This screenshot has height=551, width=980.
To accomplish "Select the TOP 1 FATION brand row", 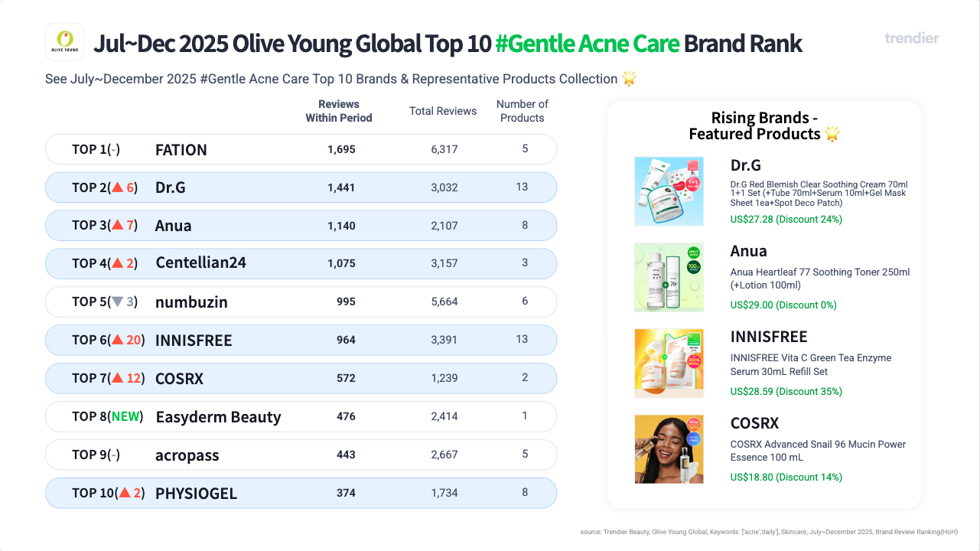I will click(x=301, y=149).
